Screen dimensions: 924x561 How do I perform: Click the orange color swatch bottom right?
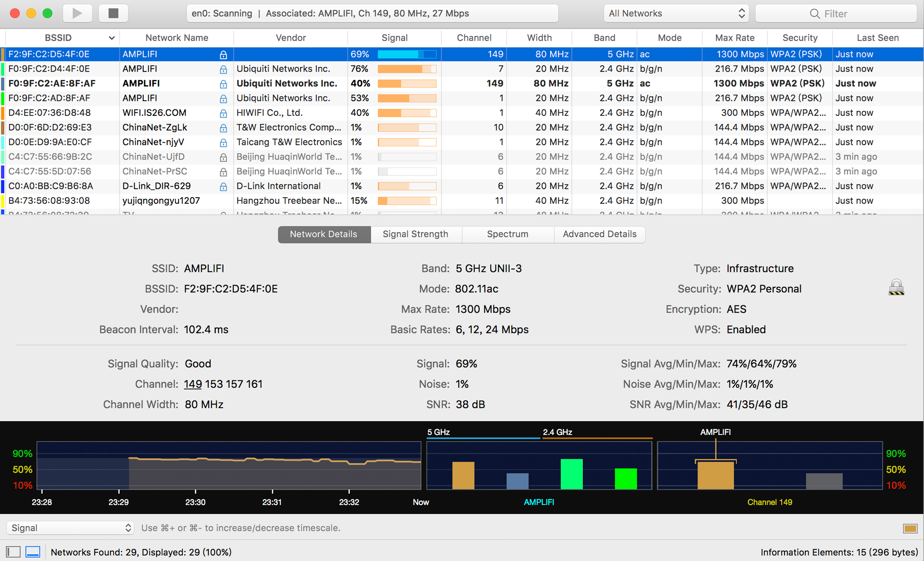click(x=910, y=528)
